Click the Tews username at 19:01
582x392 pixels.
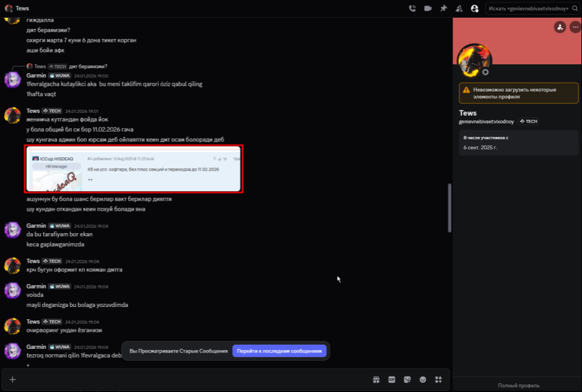[33, 110]
